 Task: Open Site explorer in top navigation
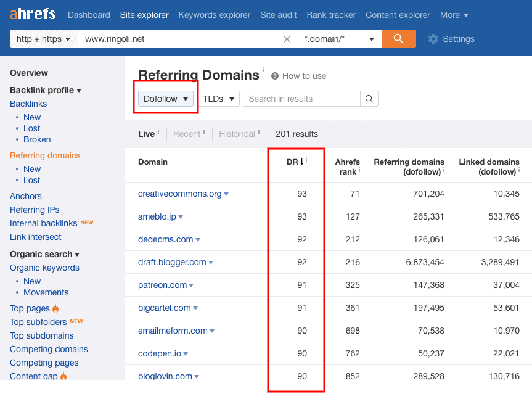click(144, 15)
